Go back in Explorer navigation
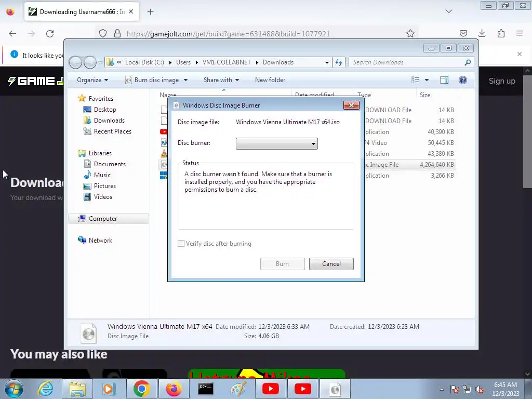This screenshot has width=532, height=399. coord(75,62)
